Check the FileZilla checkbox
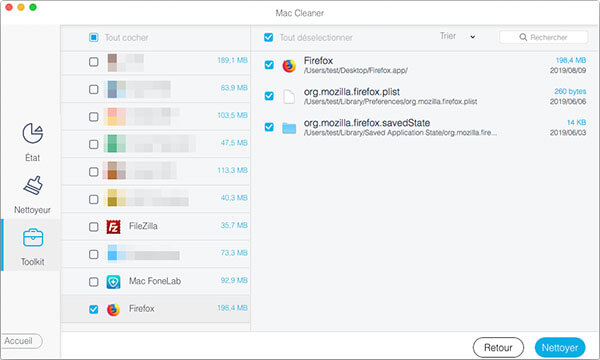 point(94,227)
